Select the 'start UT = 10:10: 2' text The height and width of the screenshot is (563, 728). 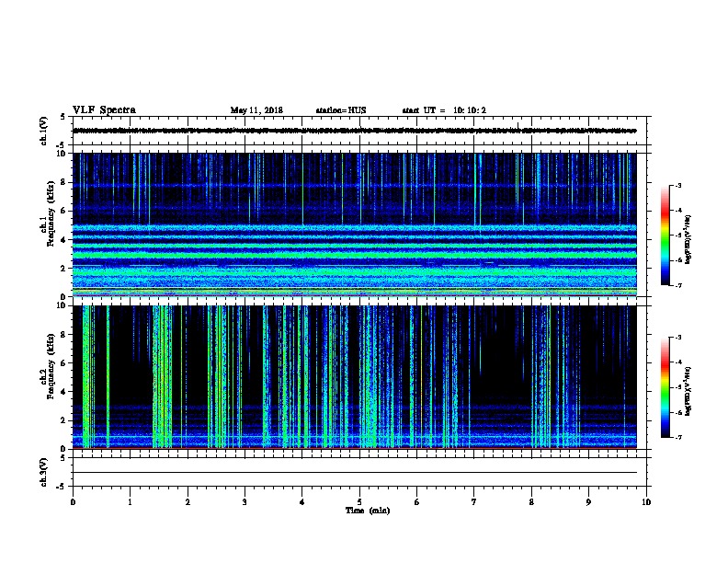[444, 110]
